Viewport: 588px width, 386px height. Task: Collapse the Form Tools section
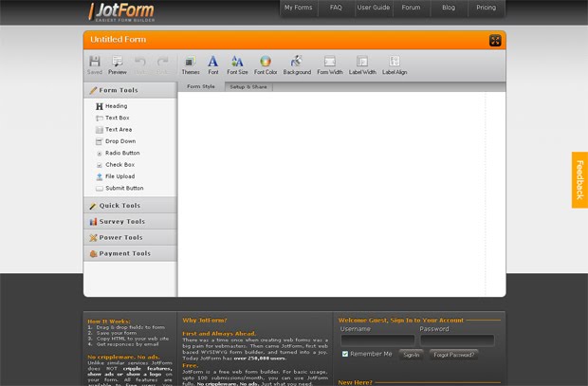point(130,90)
